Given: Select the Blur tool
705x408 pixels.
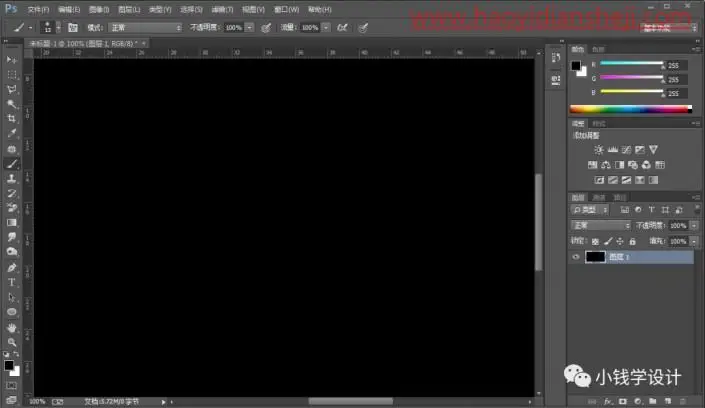Looking at the screenshot, I should [x=12, y=237].
